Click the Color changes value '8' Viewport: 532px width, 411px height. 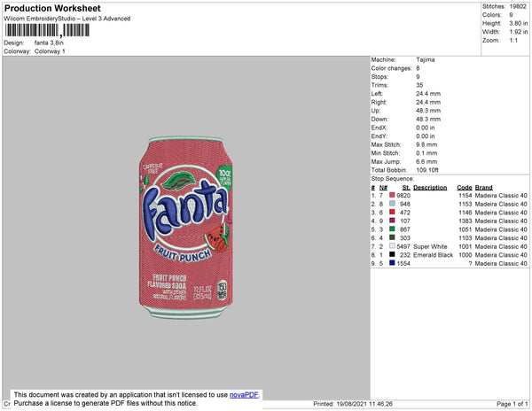(418, 68)
